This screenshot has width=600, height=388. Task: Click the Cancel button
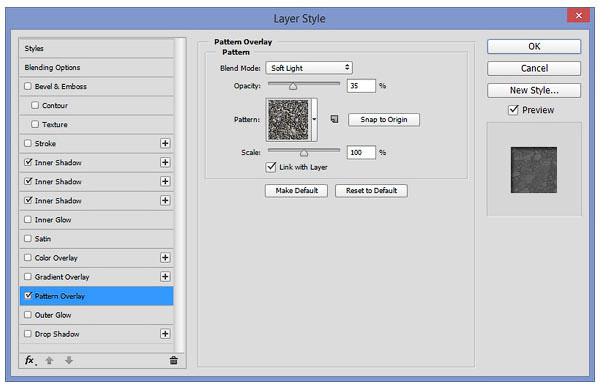[534, 68]
